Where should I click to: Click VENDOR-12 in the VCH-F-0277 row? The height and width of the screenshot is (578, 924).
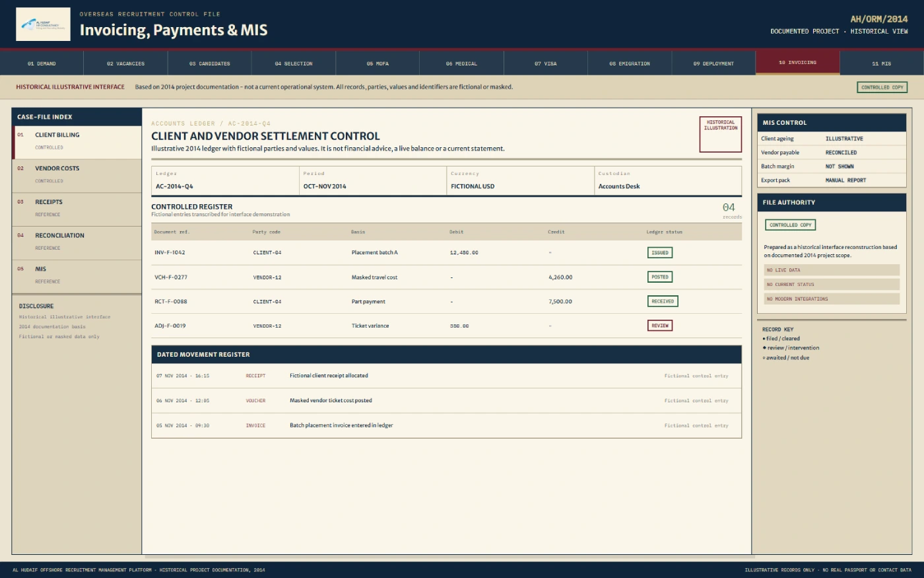[267, 277]
